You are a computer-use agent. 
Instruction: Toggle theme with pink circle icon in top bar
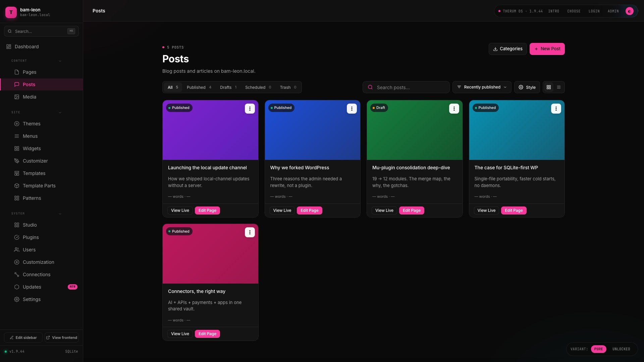point(630,11)
